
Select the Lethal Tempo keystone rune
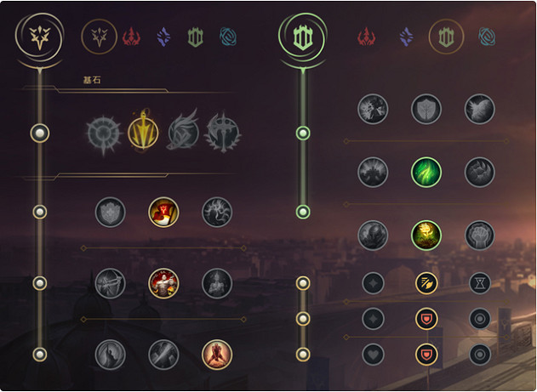(x=143, y=133)
